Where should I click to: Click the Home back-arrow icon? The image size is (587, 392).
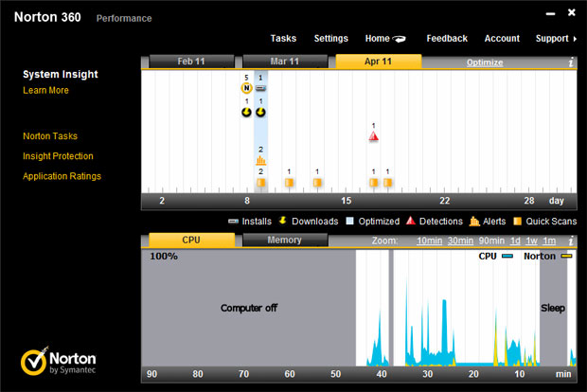[x=400, y=39]
